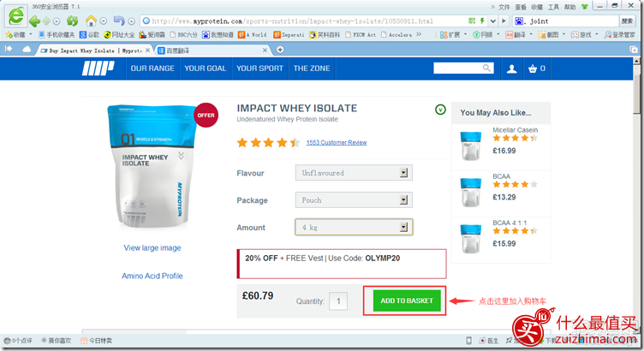The height and width of the screenshot is (351, 644).
Task: Open the 查看 menu
Action: click(521, 7)
